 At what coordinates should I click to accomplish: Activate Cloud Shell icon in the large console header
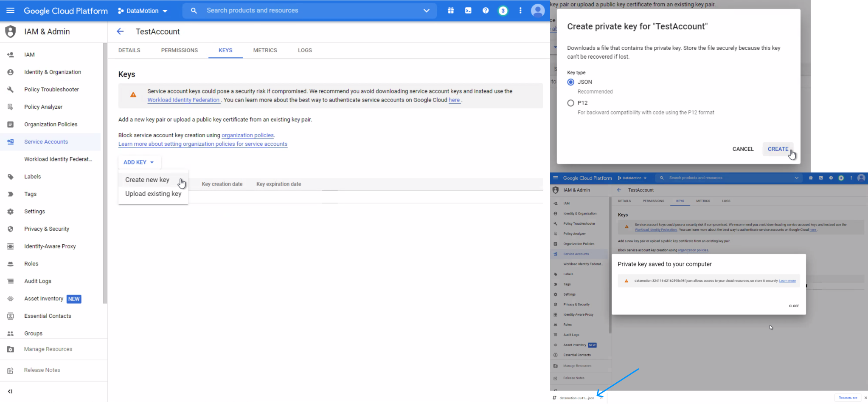pos(468,11)
